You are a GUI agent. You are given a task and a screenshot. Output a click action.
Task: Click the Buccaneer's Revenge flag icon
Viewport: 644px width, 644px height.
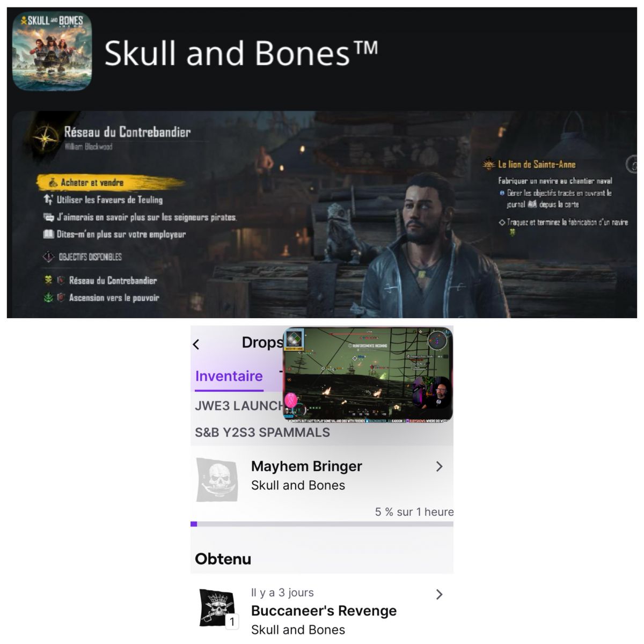click(x=217, y=608)
